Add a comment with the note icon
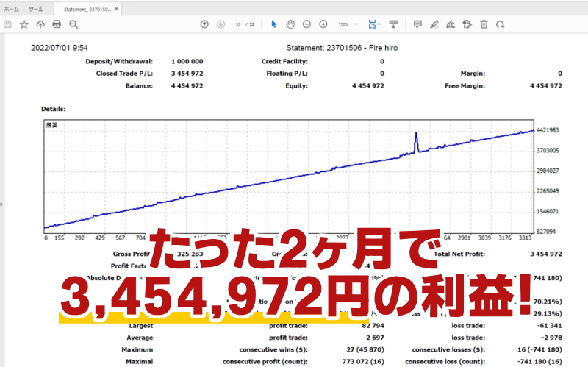This screenshot has height=367, width=588. pyautogui.click(x=417, y=24)
